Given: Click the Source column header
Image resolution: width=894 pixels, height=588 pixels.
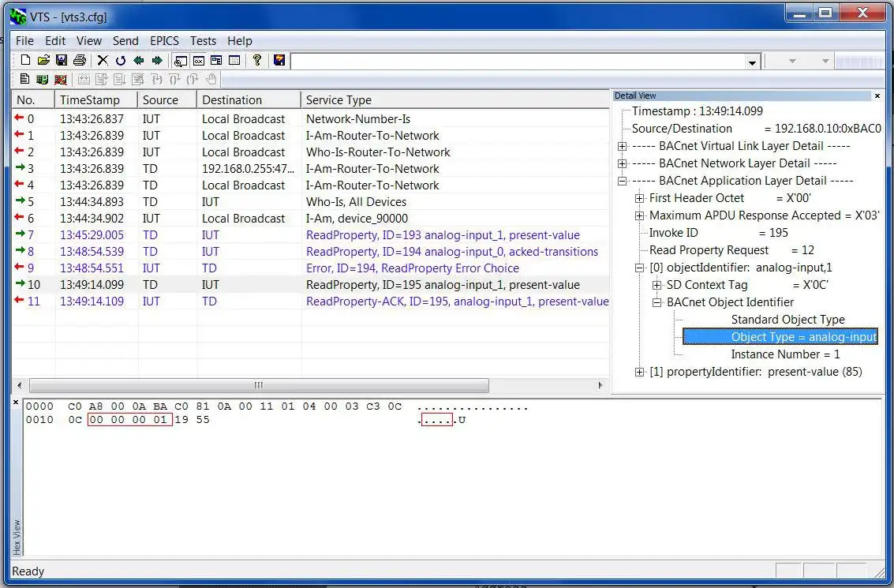Looking at the screenshot, I should 167,99.
